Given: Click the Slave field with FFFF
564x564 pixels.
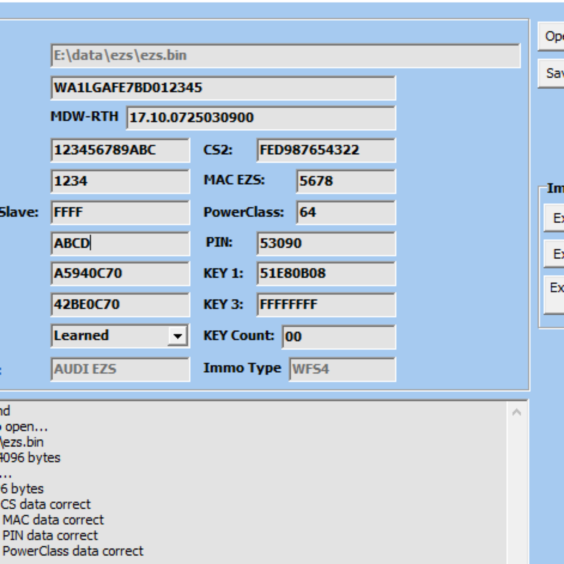Looking at the screenshot, I should [x=120, y=213].
